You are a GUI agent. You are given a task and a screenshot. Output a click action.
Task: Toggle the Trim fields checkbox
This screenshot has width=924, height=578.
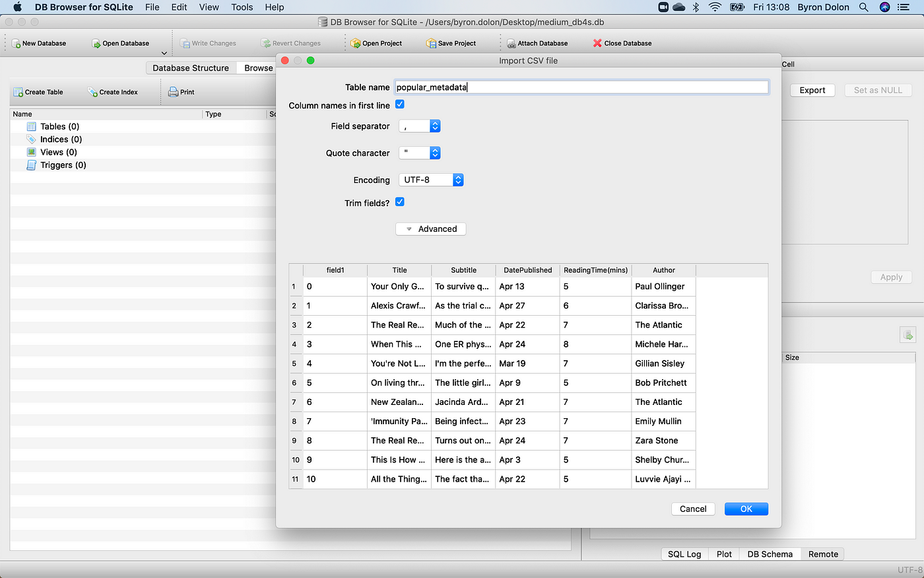pyautogui.click(x=400, y=201)
